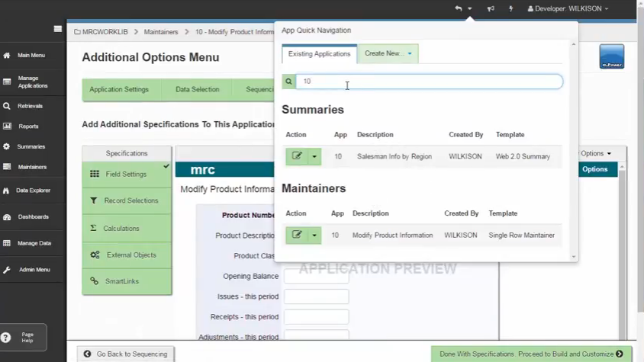Select the Existing Applications tab

(319, 54)
